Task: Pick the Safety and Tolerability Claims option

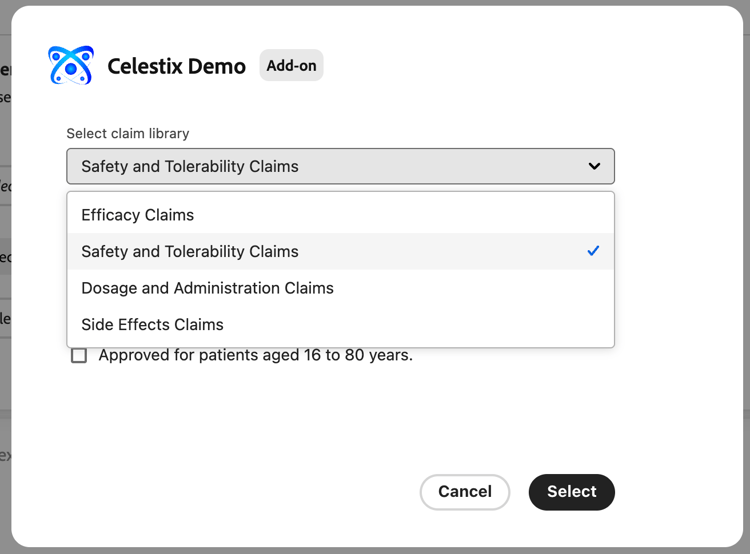Action: point(190,251)
